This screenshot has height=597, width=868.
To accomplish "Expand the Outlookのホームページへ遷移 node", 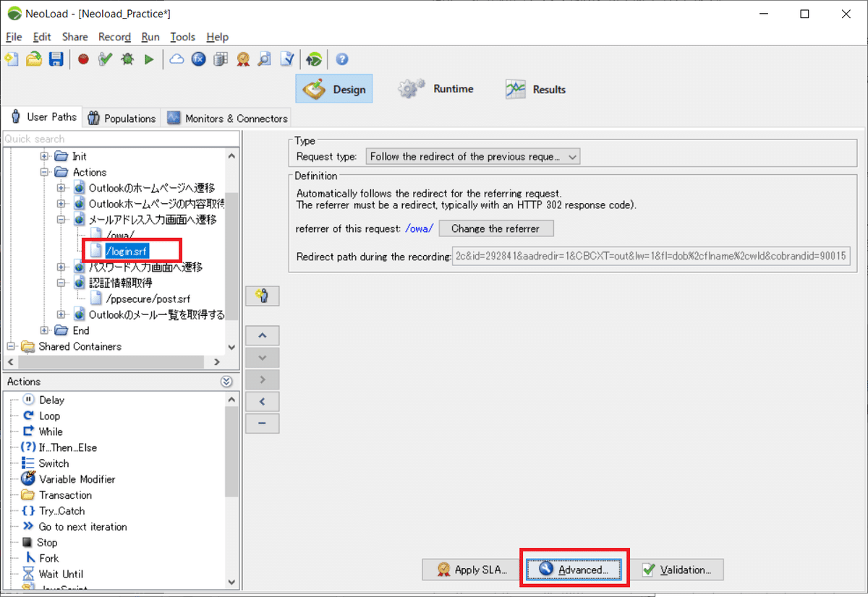I will click(61, 188).
